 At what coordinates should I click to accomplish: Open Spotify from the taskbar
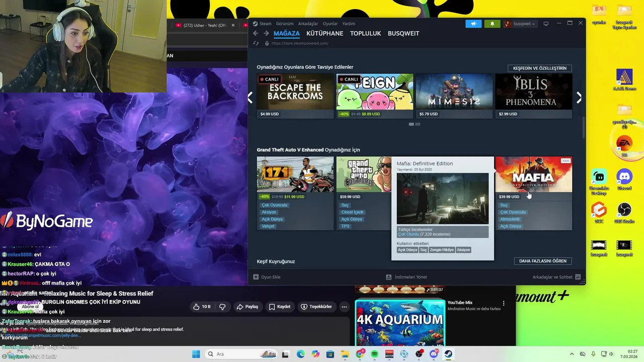tap(375, 354)
